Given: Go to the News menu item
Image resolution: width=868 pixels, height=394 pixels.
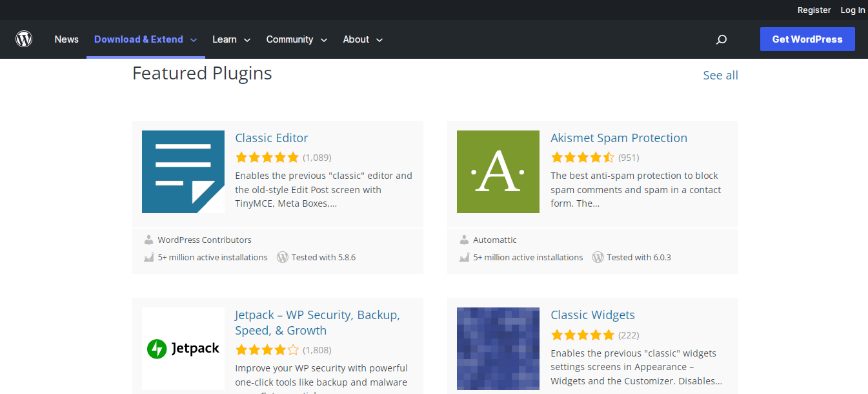Looking at the screenshot, I should 66,39.
